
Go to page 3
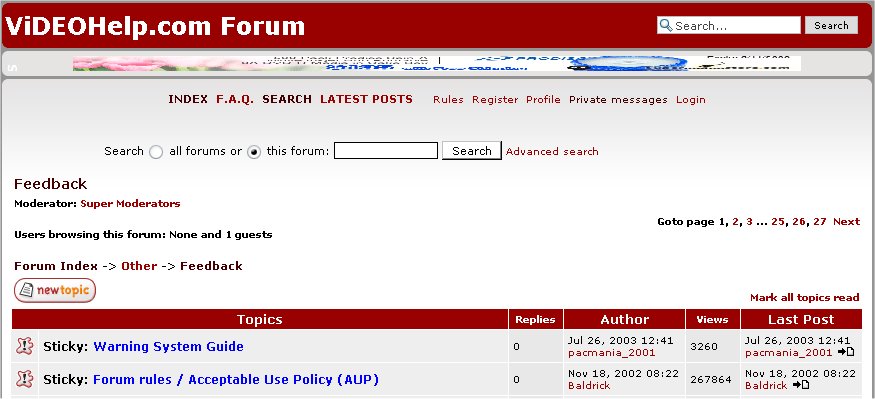point(749,222)
